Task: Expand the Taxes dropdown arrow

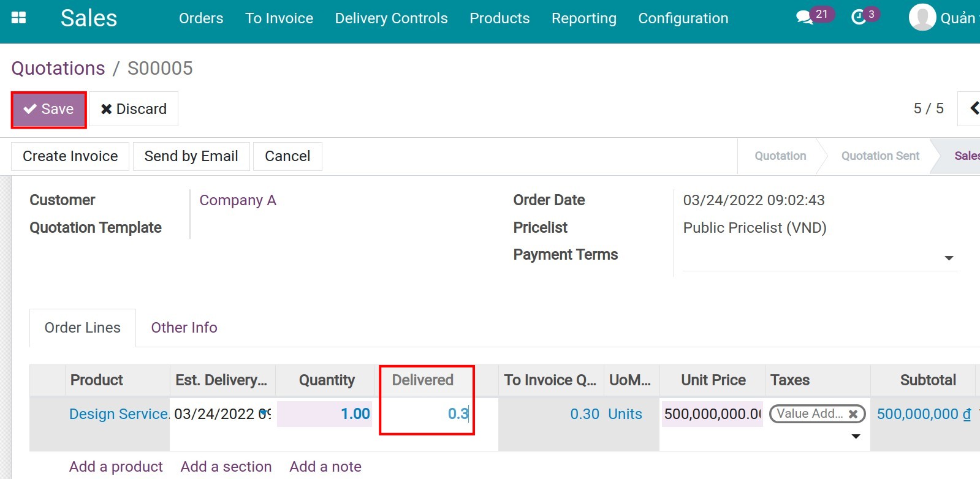Action: tap(856, 436)
